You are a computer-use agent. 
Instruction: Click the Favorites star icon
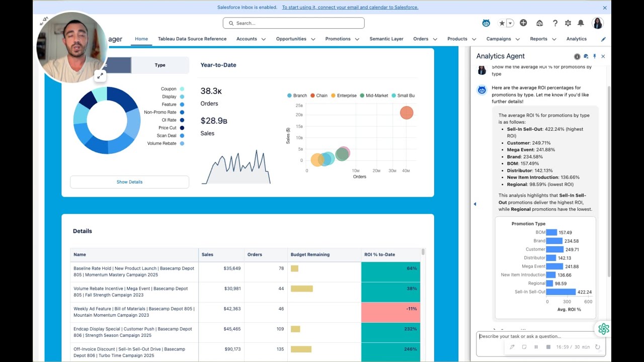pyautogui.click(x=502, y=23)
